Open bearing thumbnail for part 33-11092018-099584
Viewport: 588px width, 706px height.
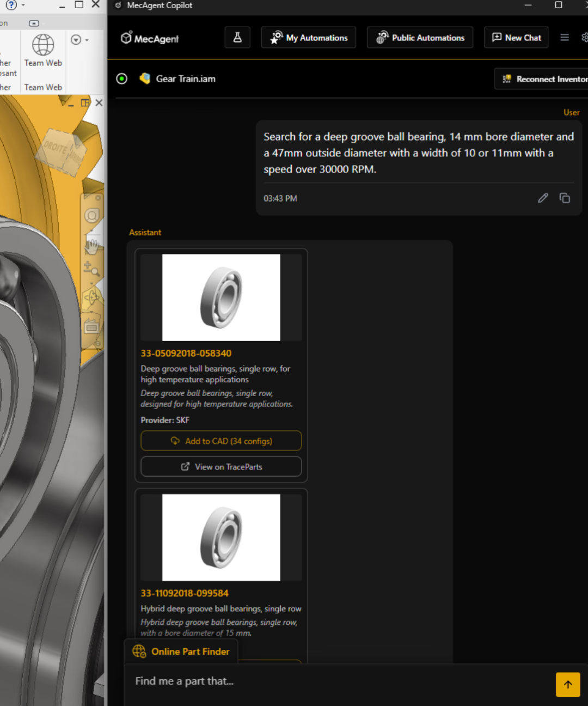coord(221,537)
